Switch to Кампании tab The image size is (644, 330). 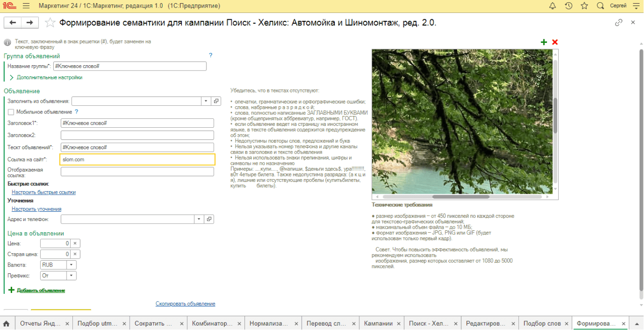(378, 323)
